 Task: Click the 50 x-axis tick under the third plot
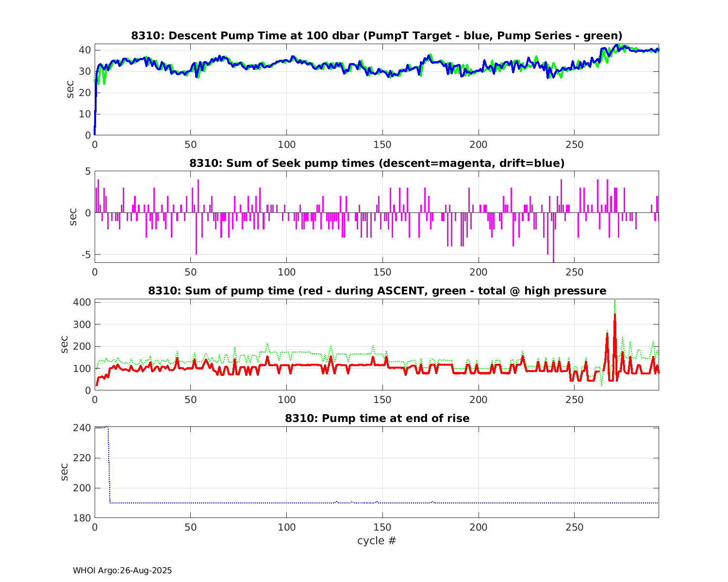pos(190,400)
